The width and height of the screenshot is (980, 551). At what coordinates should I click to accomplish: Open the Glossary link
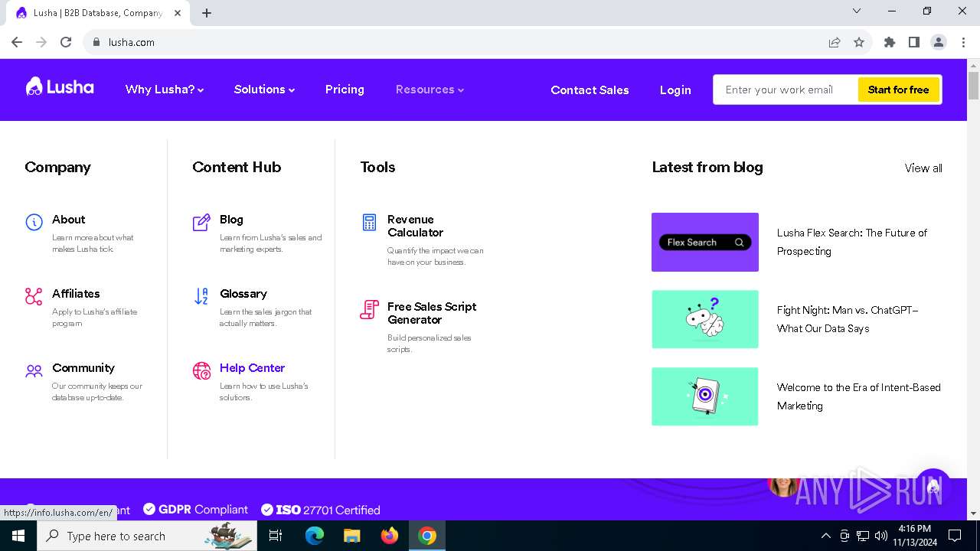(243, 294)
